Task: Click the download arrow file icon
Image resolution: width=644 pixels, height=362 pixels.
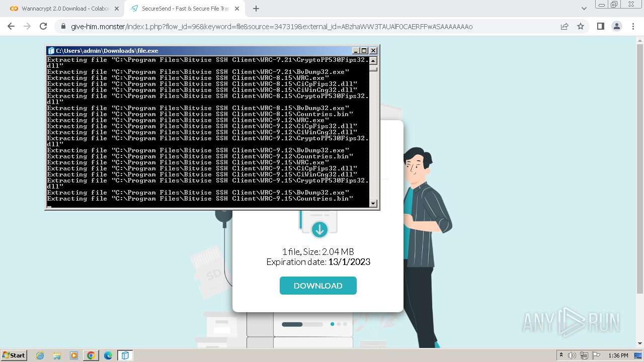Action: (319, 229)
